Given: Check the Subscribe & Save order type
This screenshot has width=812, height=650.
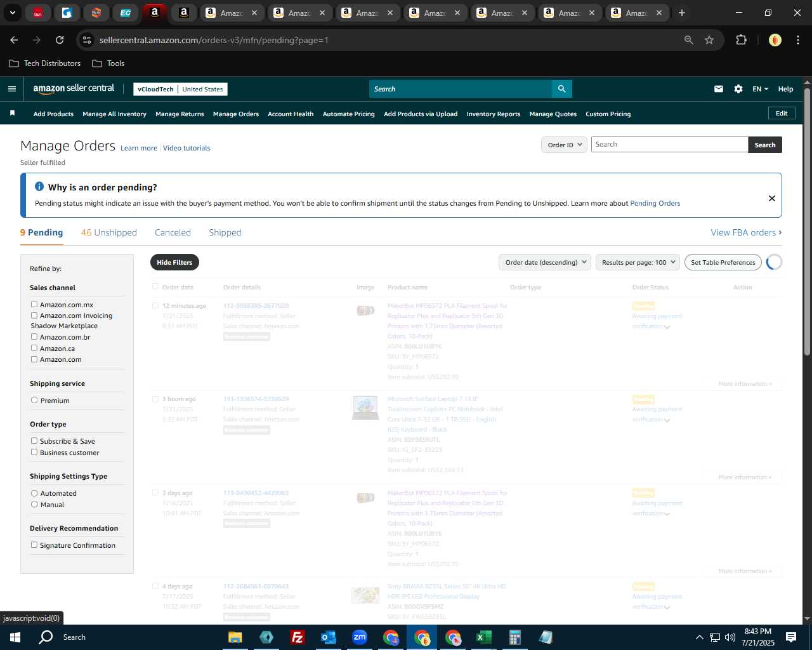Looking at the screenshot, I should click(34, 441).
